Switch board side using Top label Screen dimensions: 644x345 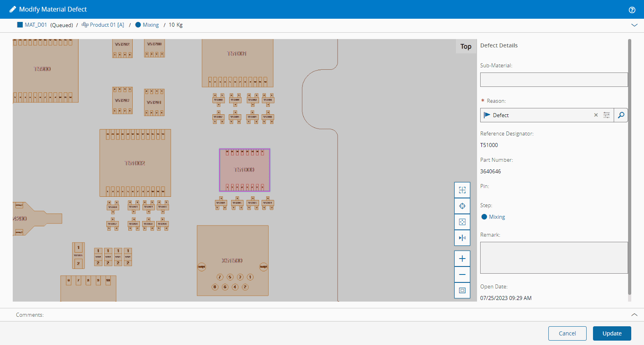pyautogui.click(x=465, y=46)
